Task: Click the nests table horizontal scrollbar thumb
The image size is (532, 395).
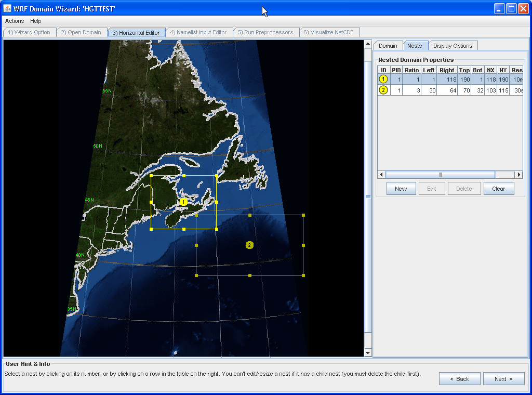Action: [440, 175]
